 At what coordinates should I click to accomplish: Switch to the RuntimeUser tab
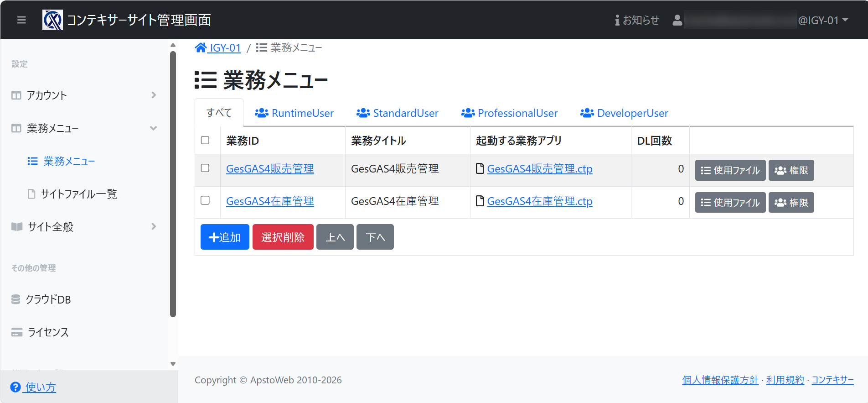[294, 113]
